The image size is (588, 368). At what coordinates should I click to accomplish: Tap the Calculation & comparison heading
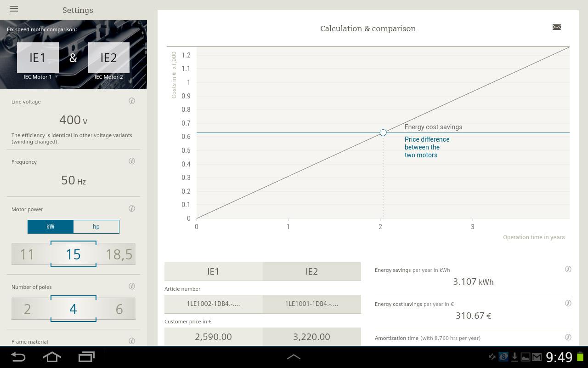pos(368,29)
